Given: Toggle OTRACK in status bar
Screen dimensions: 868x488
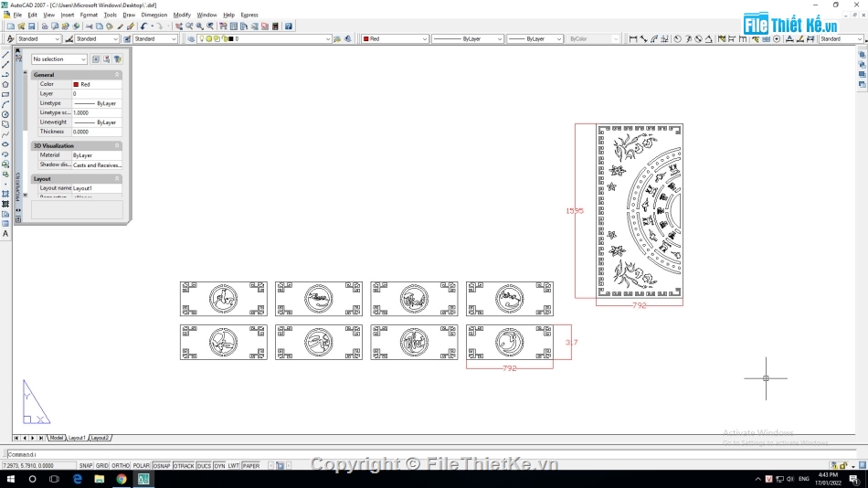Looking at the screenshot, I should [184, 466].
